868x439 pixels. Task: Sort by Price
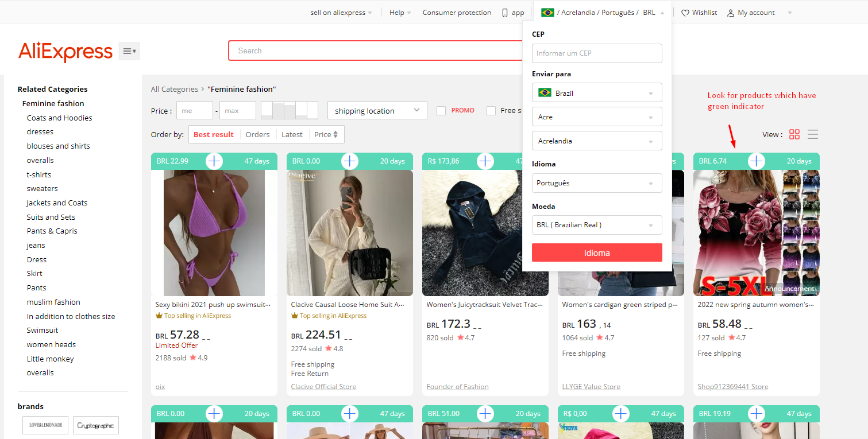(326, 134)
